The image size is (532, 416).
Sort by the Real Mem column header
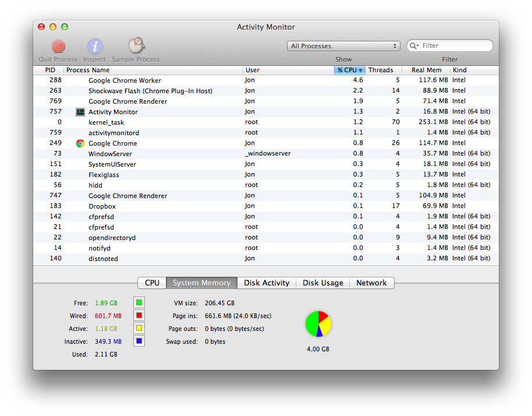click(426, 70)
